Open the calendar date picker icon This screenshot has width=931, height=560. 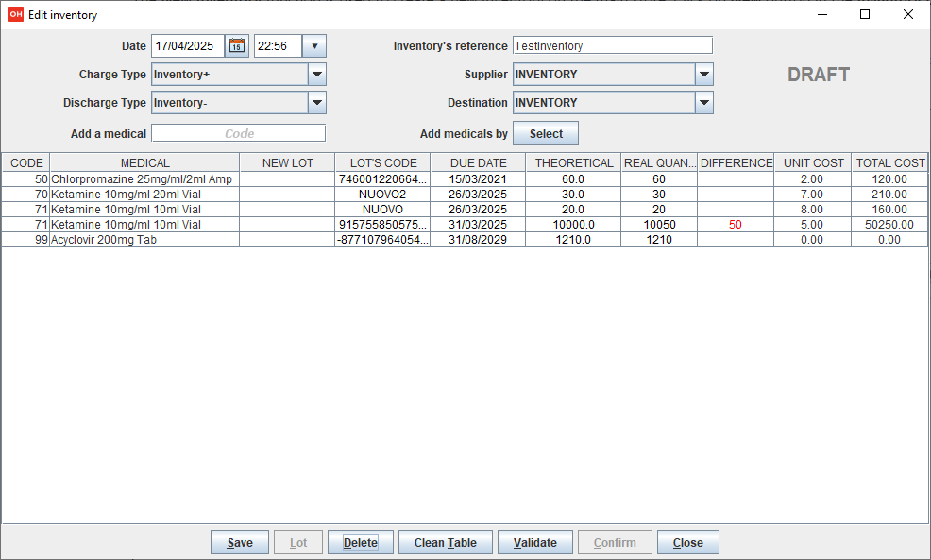pyautogui.click(x=237, y=45)
